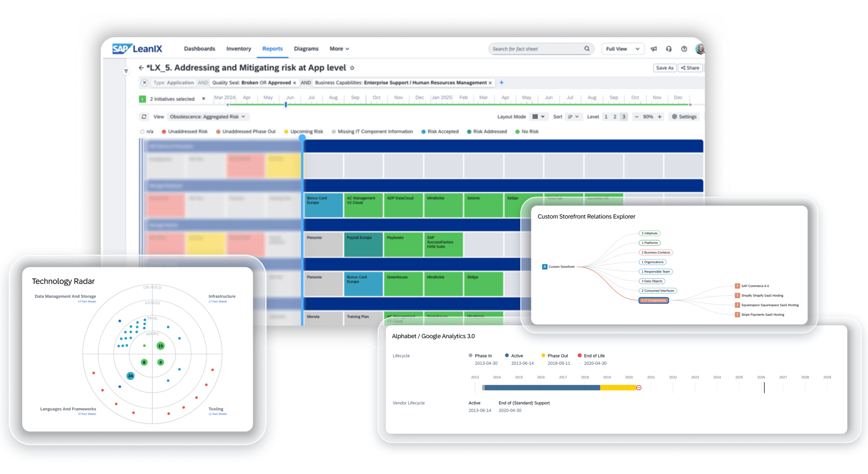
Task: Open the Data Management And Storage fact sheets link
Action: (87, 302)
